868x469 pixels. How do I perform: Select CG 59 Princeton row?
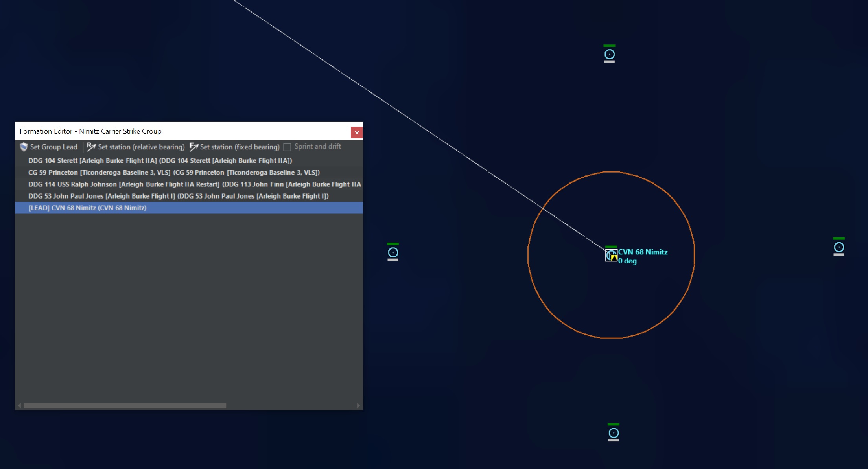pos(189,173)
